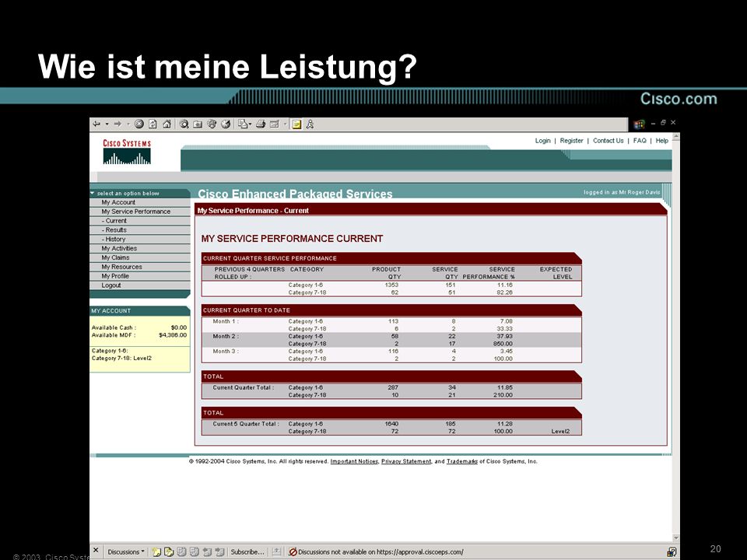The width and height of the screenshot is (747, 560).
Task: Click the Register link
Action: pyautogui.click(x=571, y=141)
